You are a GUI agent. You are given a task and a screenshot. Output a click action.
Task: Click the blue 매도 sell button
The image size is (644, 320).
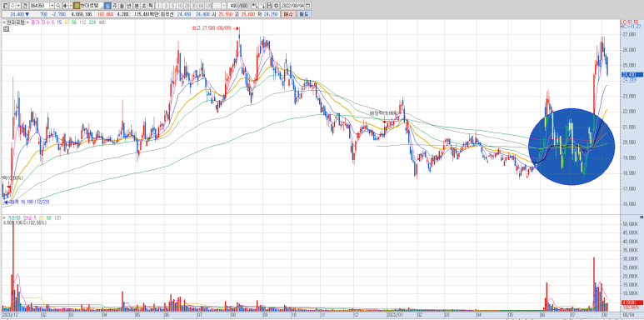coord(303,14)
